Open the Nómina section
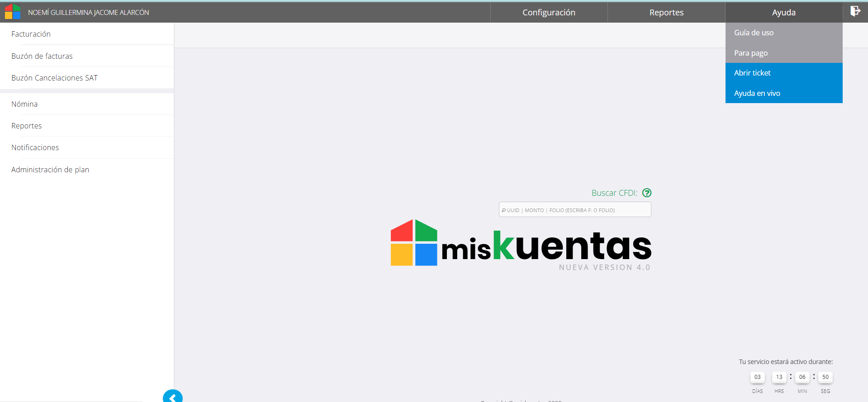The image size is (868, 402). [x=24, y=104]
